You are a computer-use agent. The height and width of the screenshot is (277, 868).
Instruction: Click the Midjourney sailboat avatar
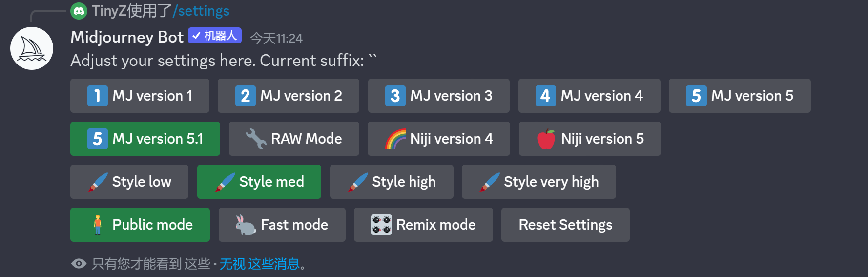pos(32,48)
